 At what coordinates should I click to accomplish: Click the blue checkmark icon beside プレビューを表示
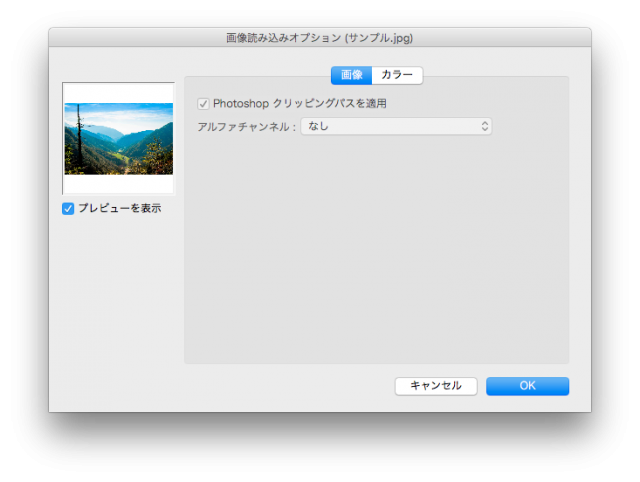(x=68, y=209)
